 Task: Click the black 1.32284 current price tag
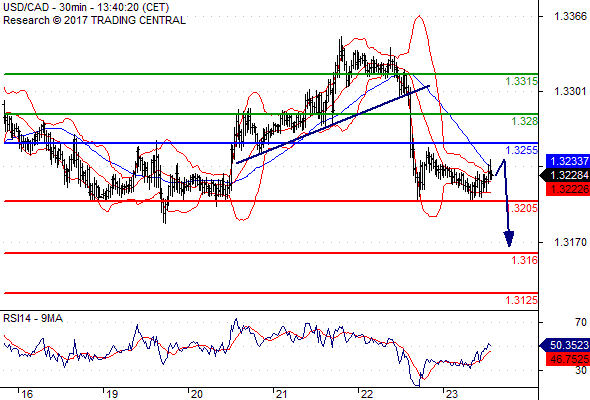click(x=565, y=175)
